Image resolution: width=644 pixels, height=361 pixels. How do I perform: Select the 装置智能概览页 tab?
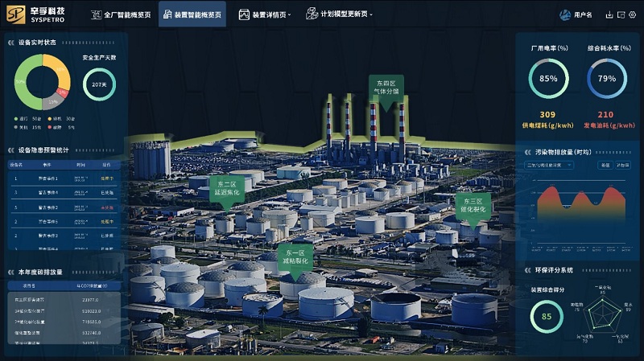(x=192, y=14)
